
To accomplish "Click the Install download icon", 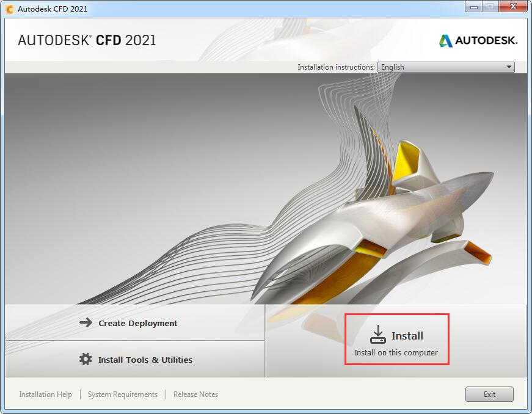I will click(377, 335).
